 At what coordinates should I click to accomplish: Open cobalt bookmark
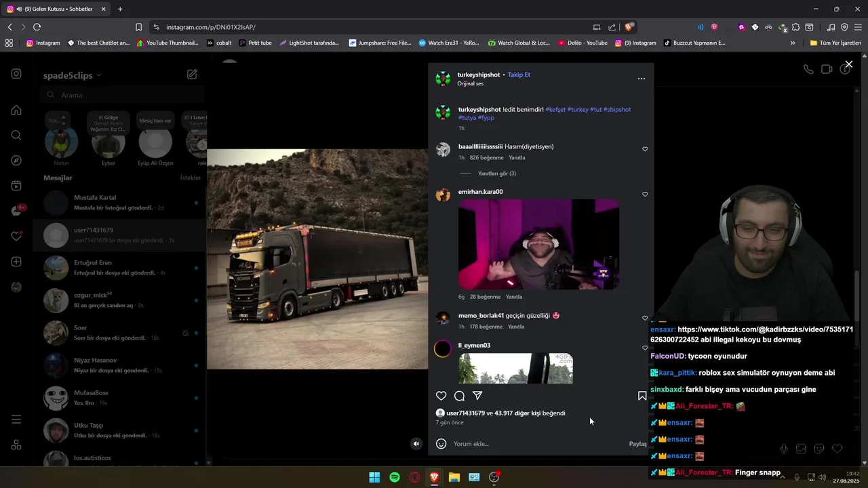219,43
